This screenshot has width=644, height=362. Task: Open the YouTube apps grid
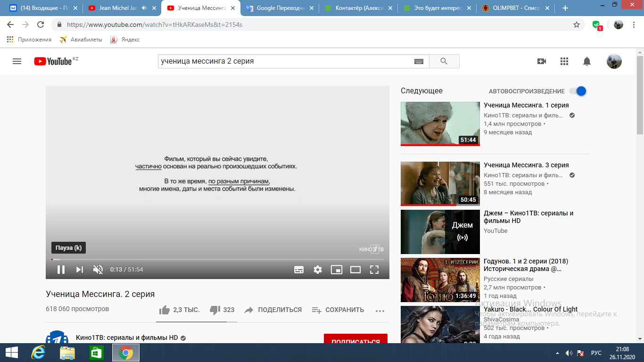(x=564, y=61)
